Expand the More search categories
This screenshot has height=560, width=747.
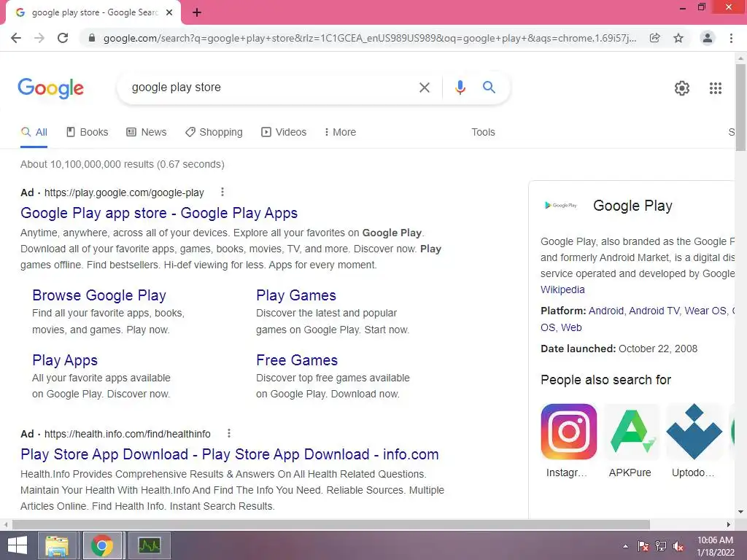pyautogui.click(x=340, y=133)
